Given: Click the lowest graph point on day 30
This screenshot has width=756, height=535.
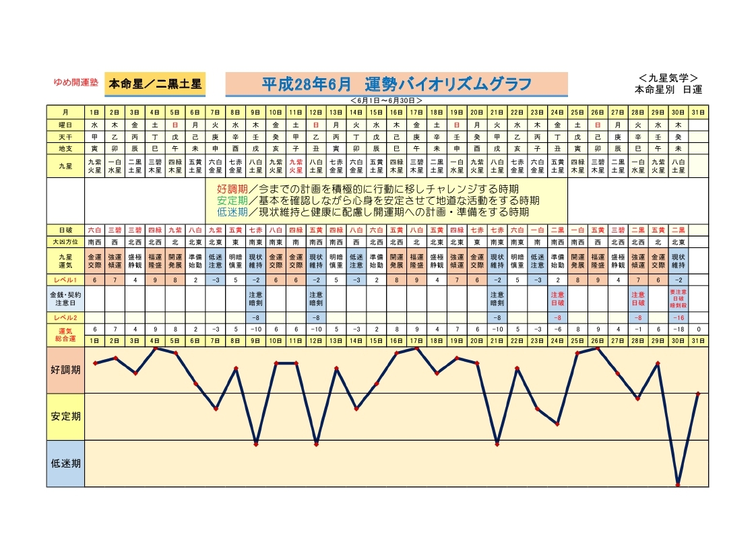Looking at the screenshot, I should (x=678, y=484).
